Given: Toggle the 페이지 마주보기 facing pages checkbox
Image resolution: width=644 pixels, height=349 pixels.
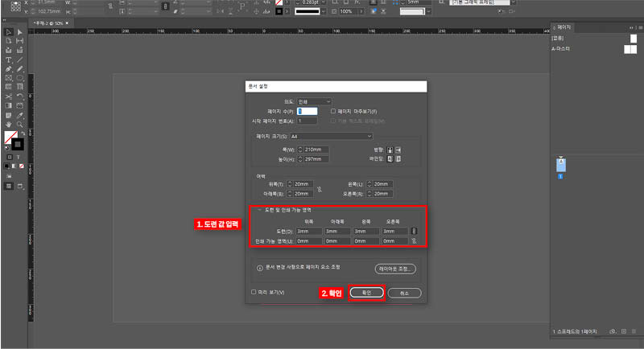Looking at the screenshot, I should [x=333, y=111].
